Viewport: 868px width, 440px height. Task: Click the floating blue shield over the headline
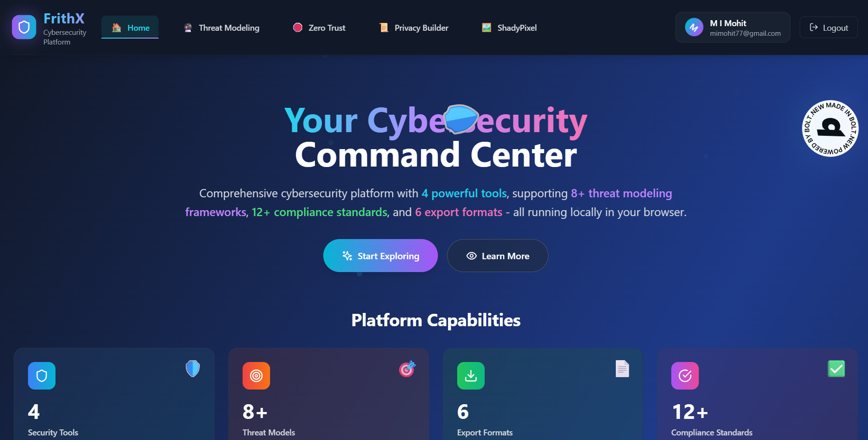pyautogui.click(x=461, y=119)
